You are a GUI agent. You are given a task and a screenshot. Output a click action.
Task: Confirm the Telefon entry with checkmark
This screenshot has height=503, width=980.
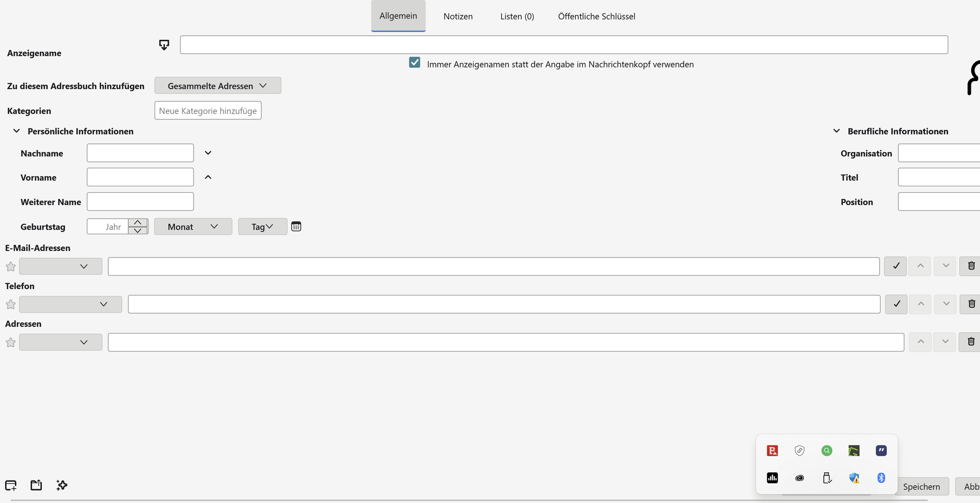896,304
